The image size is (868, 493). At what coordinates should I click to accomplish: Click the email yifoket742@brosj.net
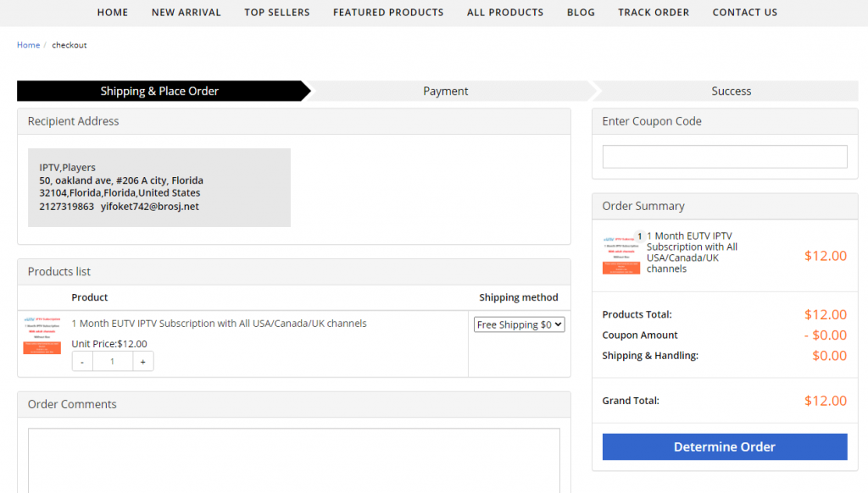149,207
